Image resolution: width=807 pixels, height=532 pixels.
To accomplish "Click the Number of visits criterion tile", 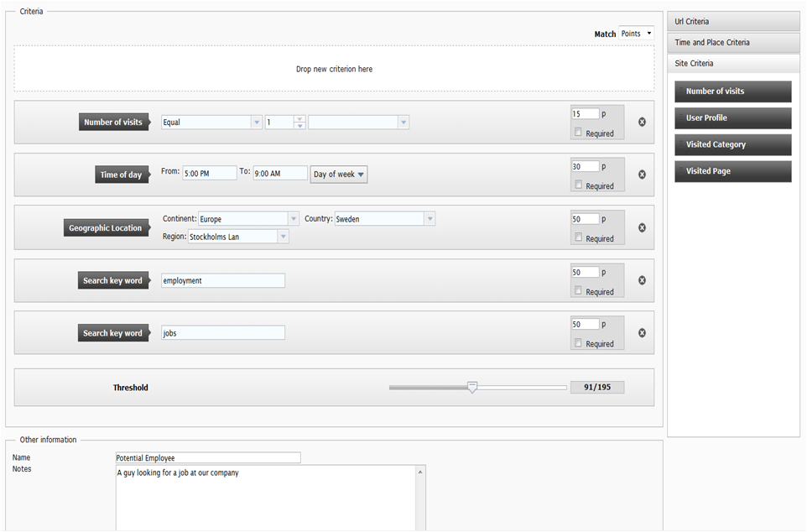I will click(x=732, y=91).
